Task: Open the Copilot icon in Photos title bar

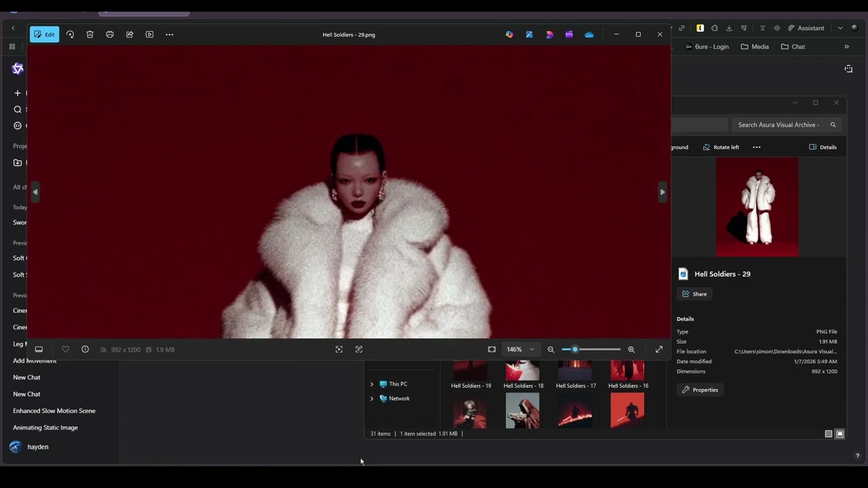Action: pyautogui.click(x=509, y=35)
